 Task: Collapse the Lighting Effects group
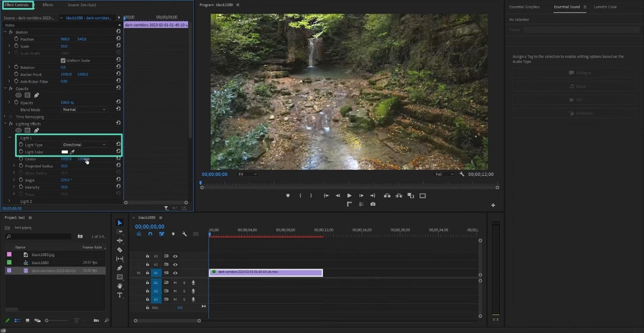(x=5, y=124)
